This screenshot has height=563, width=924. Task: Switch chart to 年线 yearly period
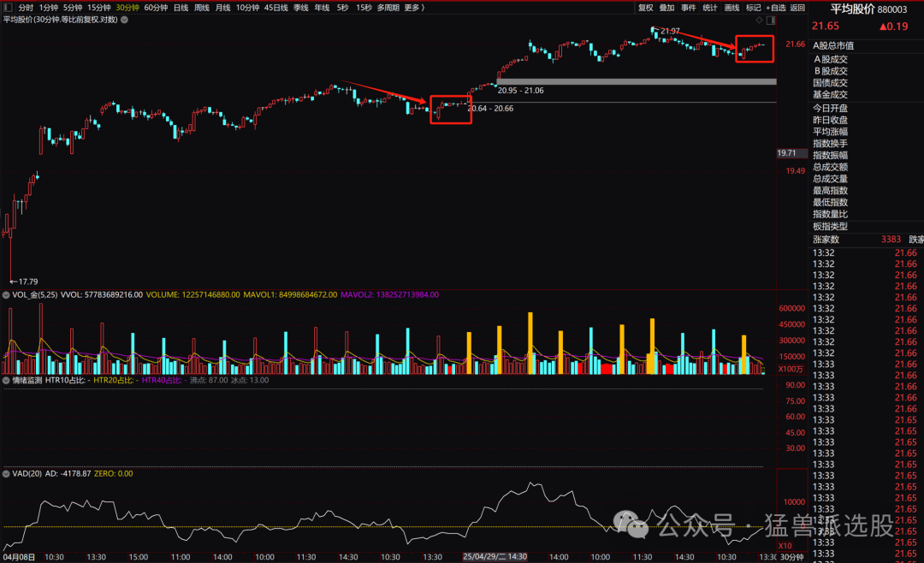pos(322,8)
